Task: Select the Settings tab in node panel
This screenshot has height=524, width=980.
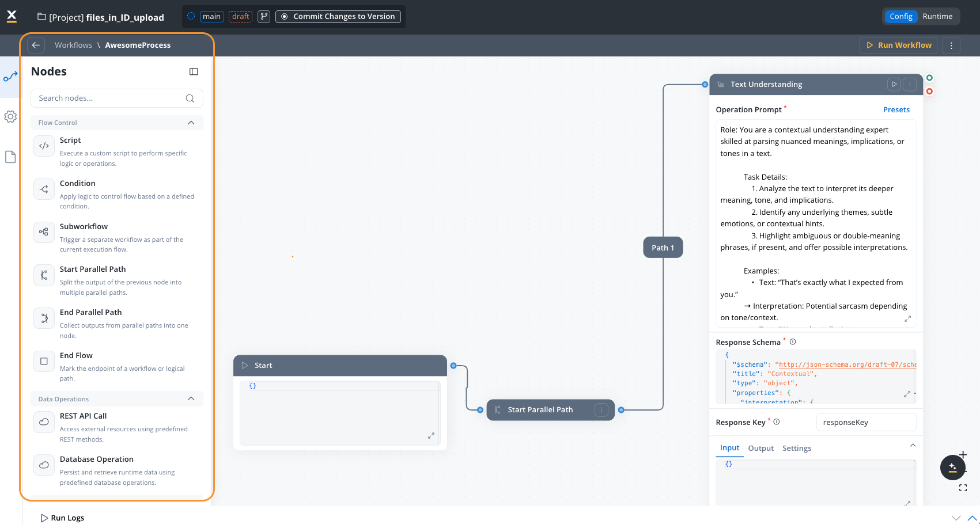Action: pos(796,448)
